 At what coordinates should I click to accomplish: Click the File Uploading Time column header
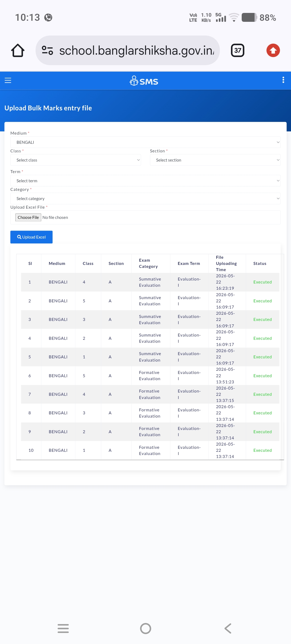coord(226,263)
